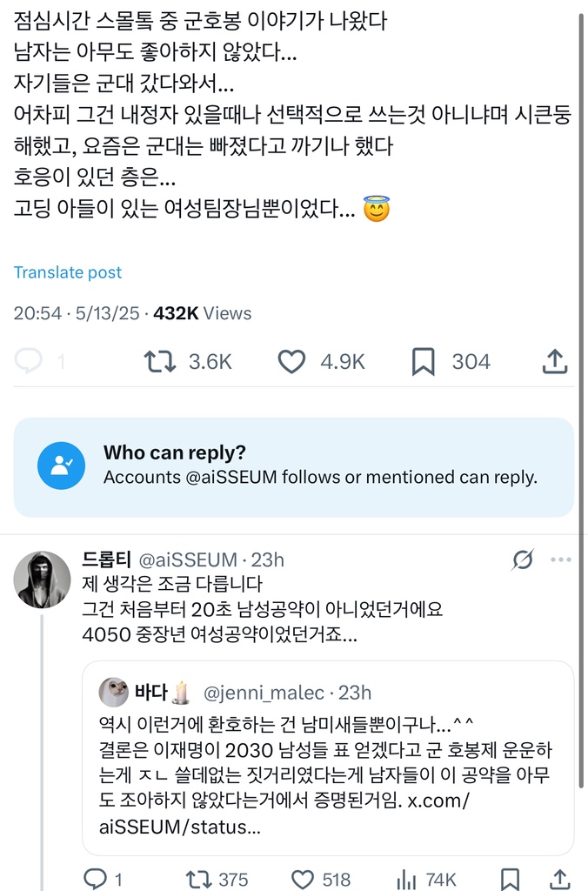Bookmark 드롭티's reply
The image size is (588, 891).
coord(511,879)
